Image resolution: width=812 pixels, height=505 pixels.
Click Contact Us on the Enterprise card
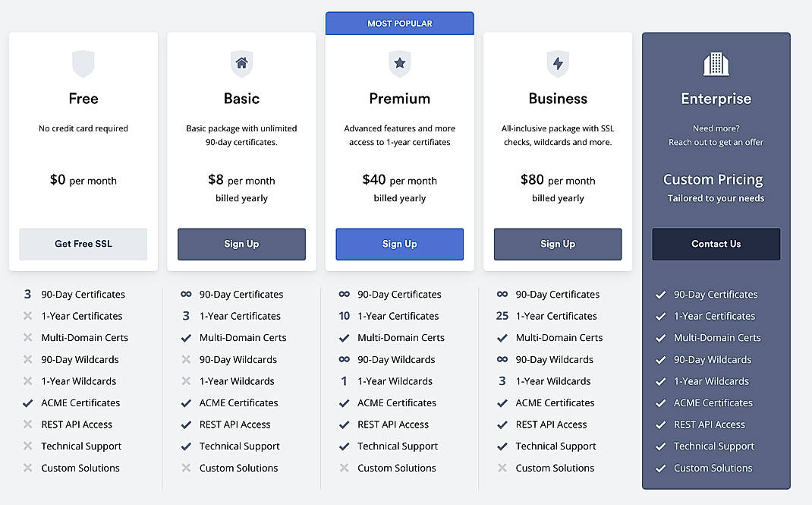(x=716, y=244)
